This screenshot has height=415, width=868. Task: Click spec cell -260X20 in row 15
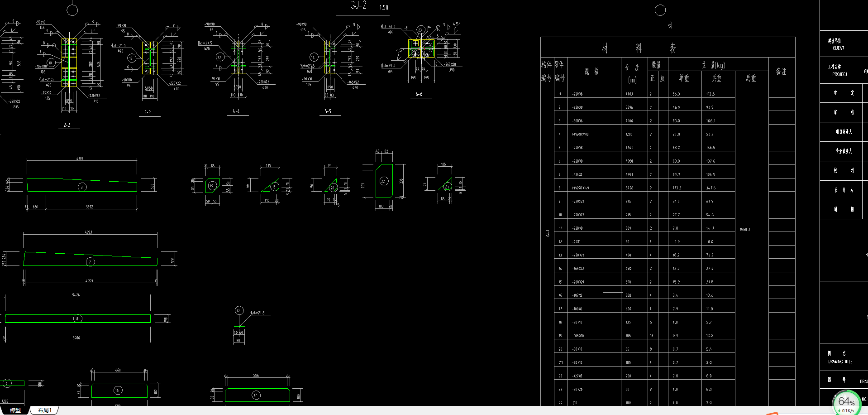[x=578, y=282]
